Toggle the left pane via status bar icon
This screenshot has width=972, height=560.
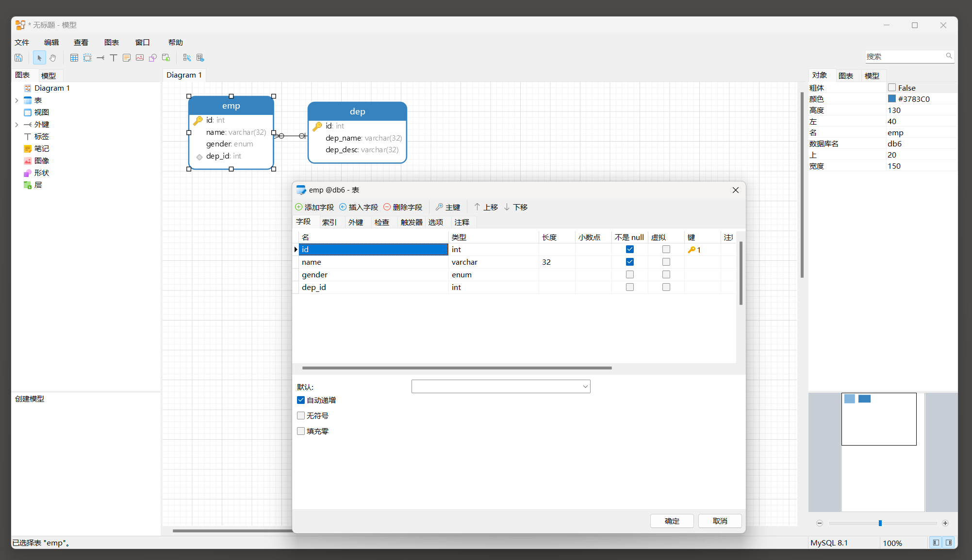click(x=936, y=543)
